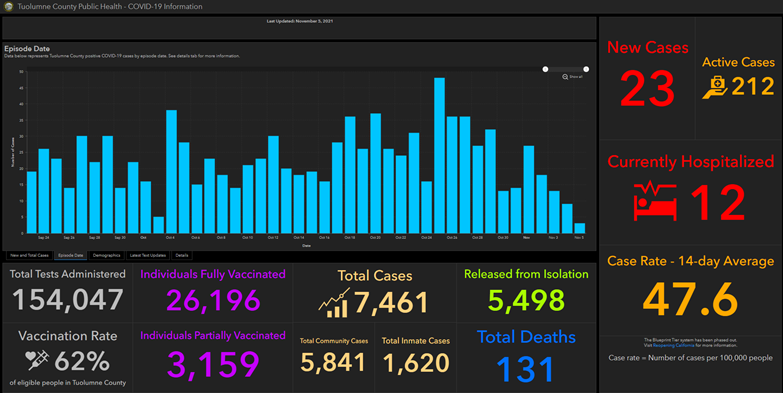Click the New Cases heading
Image resolution: width=783 pixels, height=393 pixels.
point(648,47)
